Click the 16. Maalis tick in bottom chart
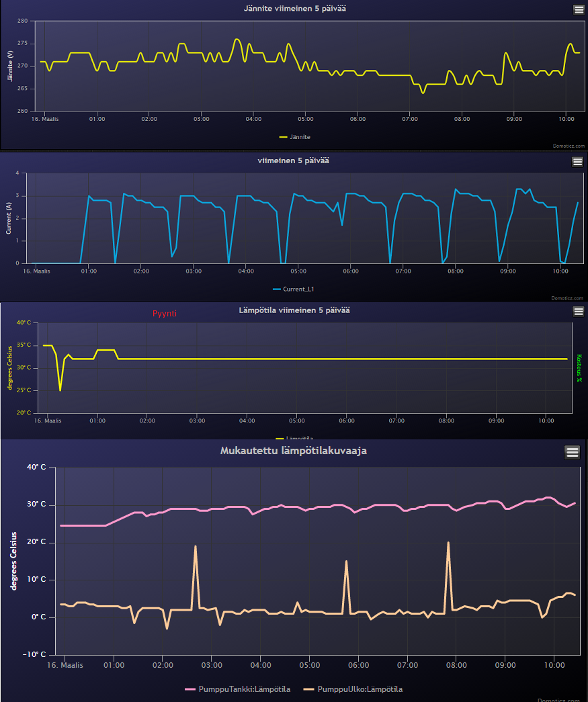Image resolution: width=588 pixels, height=702 pixels. point(65,665)
